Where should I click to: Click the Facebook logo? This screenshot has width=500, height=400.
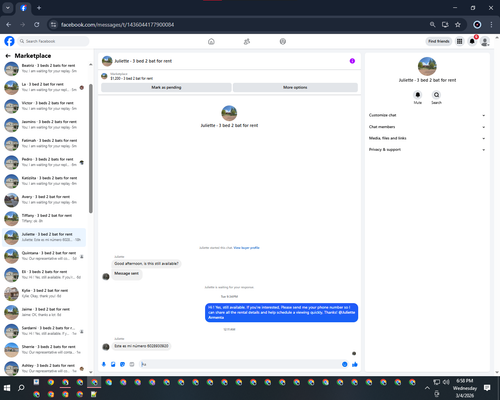[9, 41]
